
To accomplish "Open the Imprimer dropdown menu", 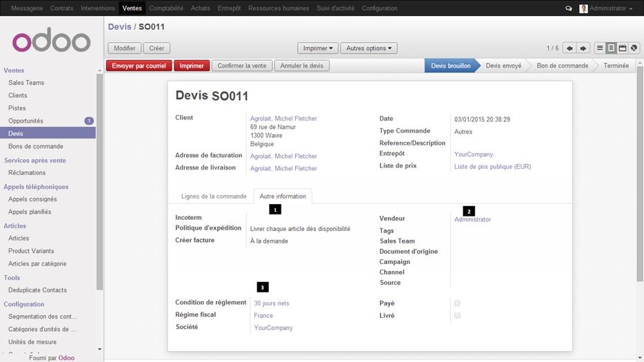I will coord(318,48).
